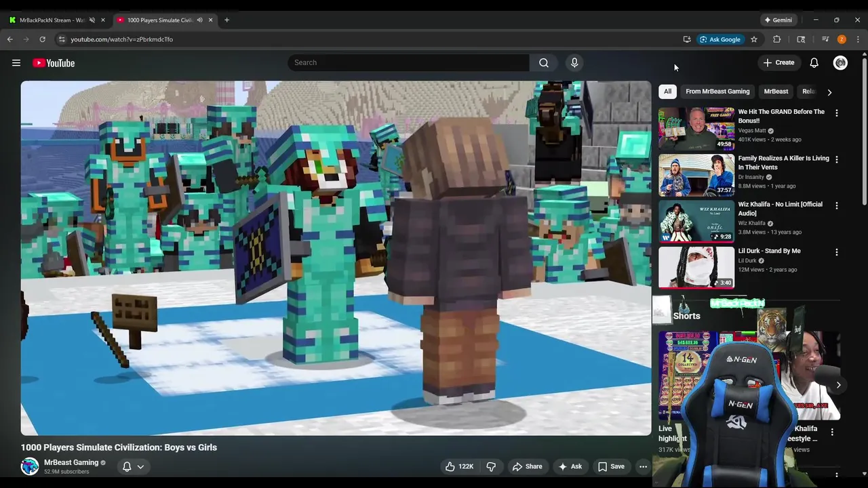
Task: Expand notification preferences dropdown for channel
Action: (140, 466)
